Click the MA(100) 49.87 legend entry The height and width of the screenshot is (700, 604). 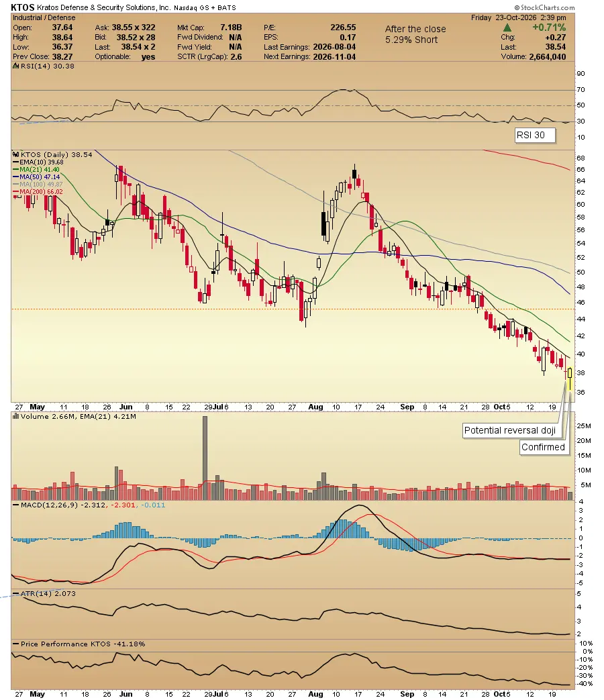point(38,185)
